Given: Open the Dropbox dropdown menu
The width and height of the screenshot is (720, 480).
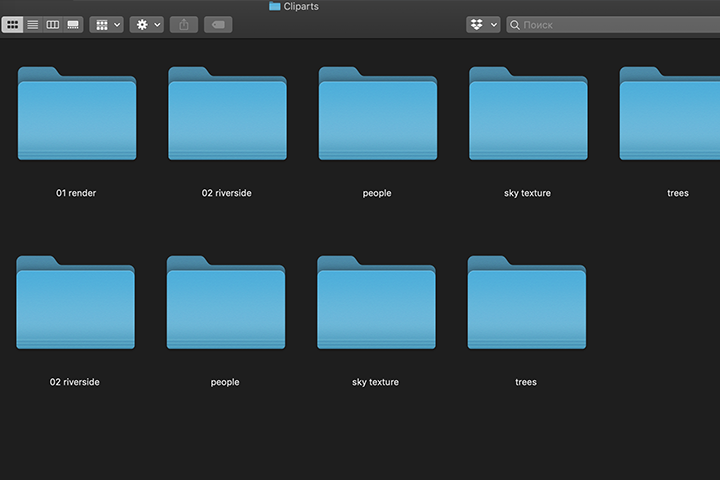Looking at the screenshot, I should (483, 25).
